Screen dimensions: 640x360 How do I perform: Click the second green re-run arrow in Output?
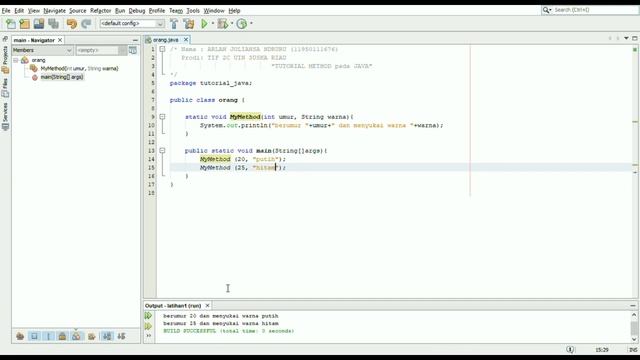(148, 326)
